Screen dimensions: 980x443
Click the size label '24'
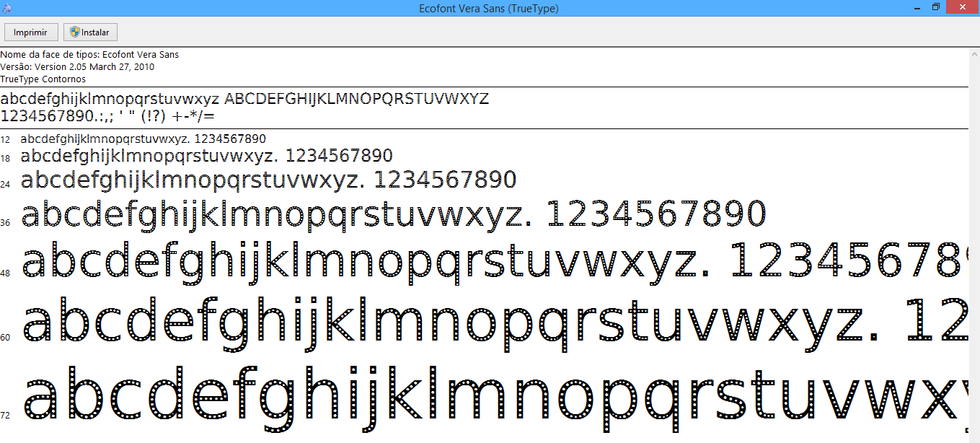(5, 185)
